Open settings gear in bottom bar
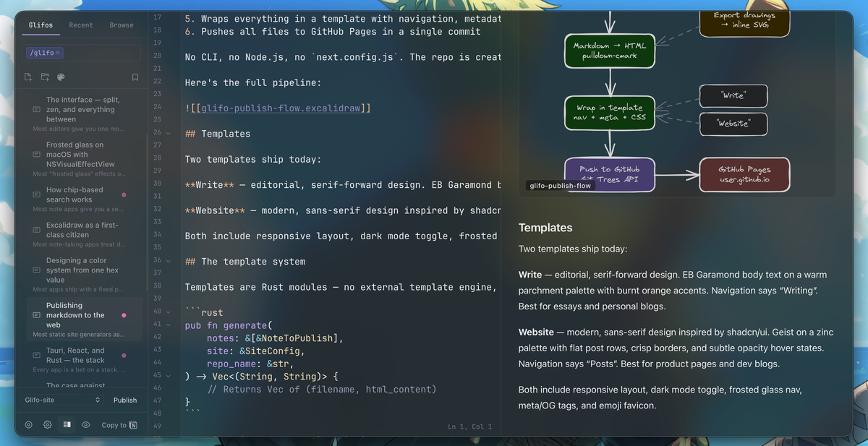Screen dimensions: 868x446 click(47, 425)
